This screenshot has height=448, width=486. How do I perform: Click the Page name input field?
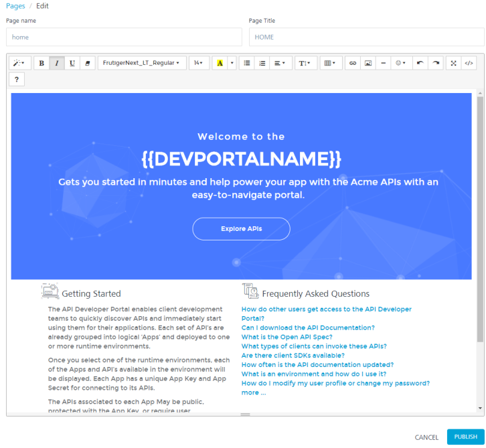pos(124,38)
